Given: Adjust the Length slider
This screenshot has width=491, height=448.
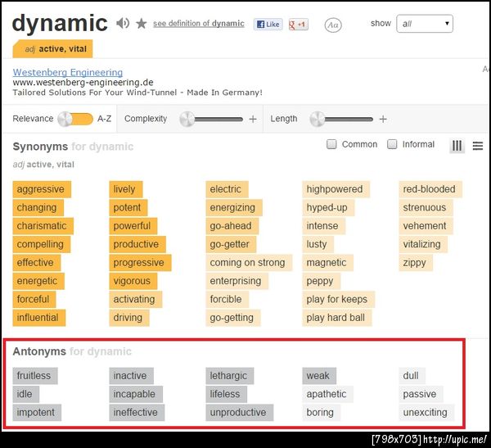Looking at the screenshot, I should point(341,119).
